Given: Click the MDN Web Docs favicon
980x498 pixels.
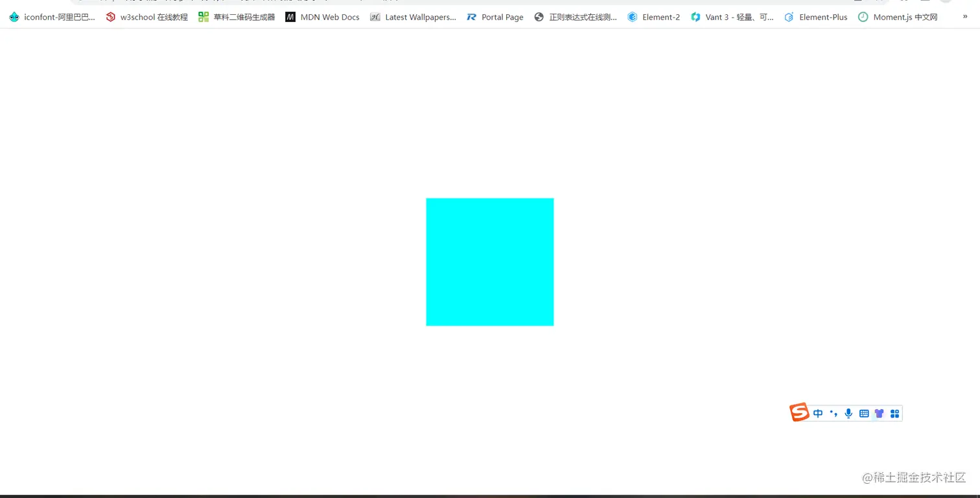Looking at the screenshot, I should (290, 17).
